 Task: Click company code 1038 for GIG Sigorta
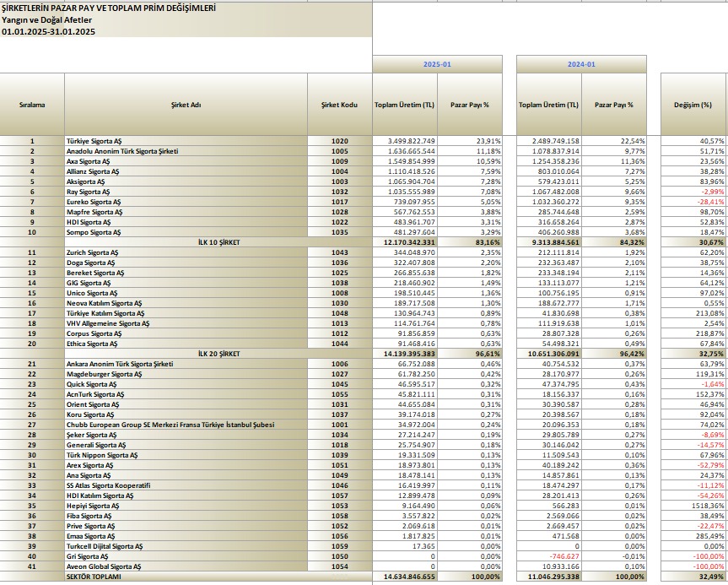coord(340,283)
